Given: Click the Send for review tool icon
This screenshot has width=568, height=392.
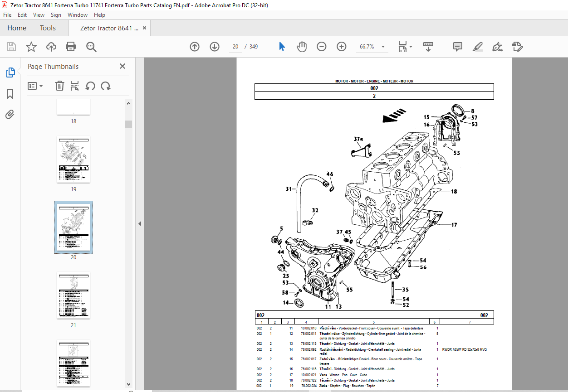Looking at the screenshot, I should coord(518,47).
